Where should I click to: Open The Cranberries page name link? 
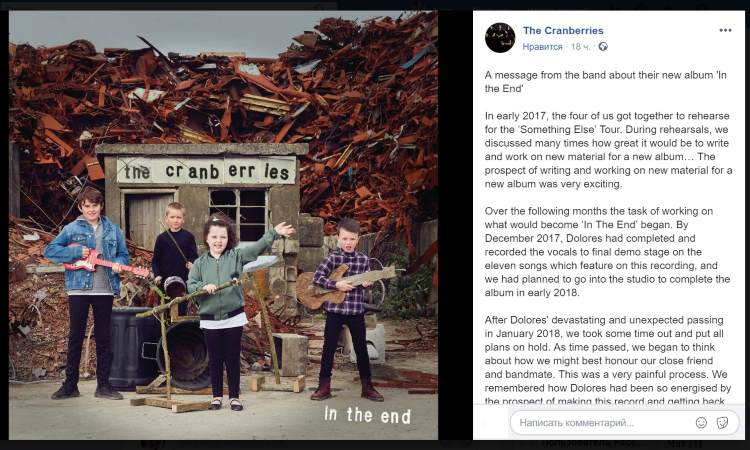563,31
